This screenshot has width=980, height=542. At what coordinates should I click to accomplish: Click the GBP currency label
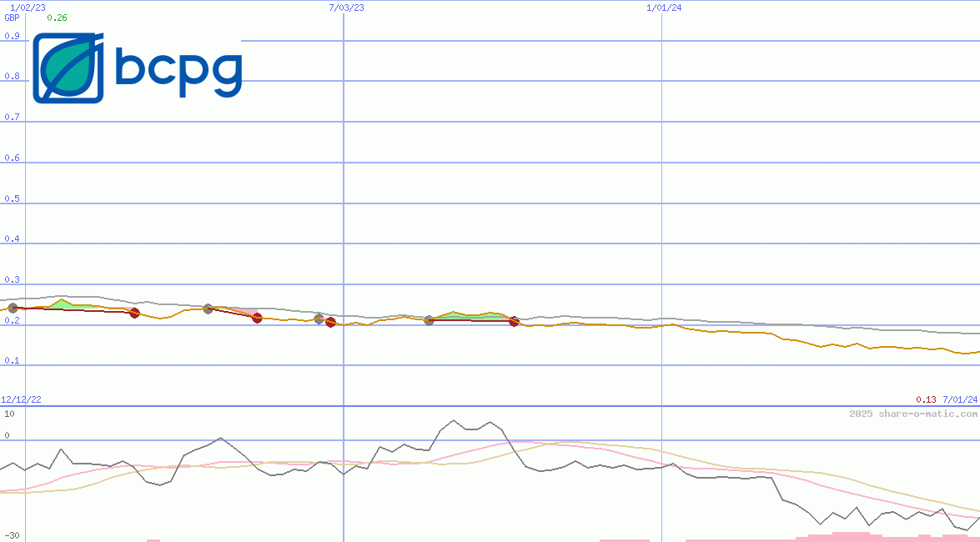(12, 18)
